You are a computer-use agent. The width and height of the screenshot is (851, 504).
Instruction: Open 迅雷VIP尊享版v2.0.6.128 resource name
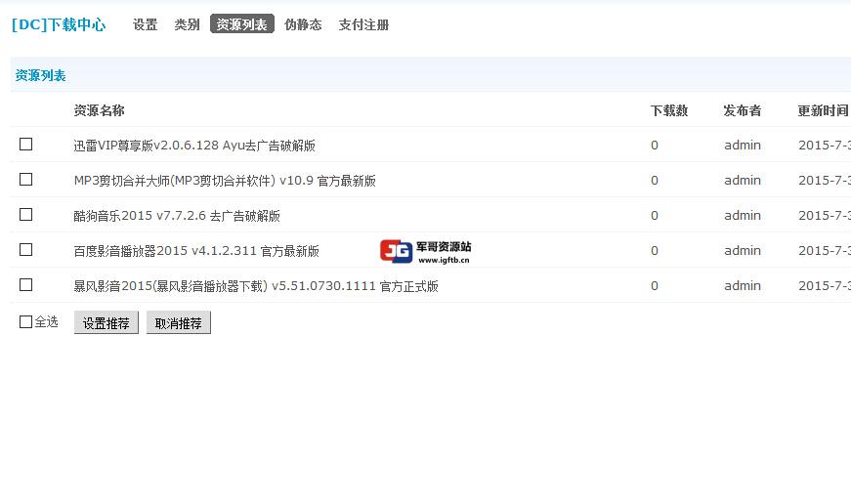pyautogui.click(x=194, y=146)
